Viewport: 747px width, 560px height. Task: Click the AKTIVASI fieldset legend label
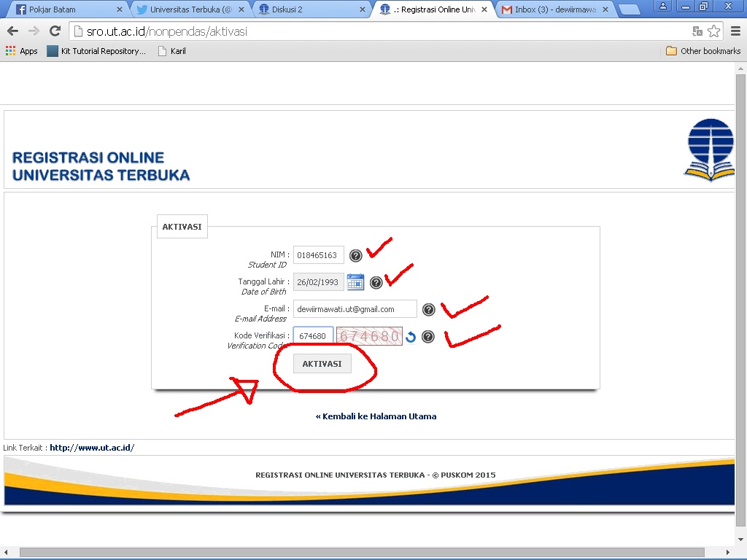click(182, 227)
